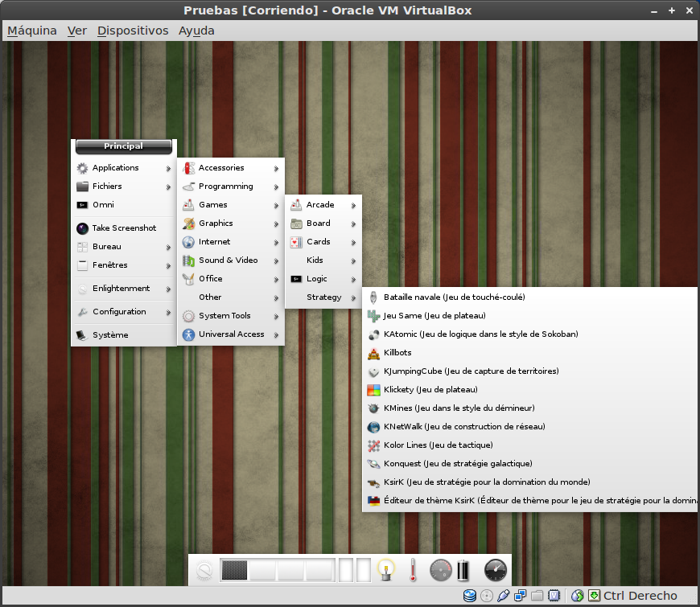Open the clock gadget on the shelf
This screenshot has width=700, height=607.
click(x=494, y=569)
